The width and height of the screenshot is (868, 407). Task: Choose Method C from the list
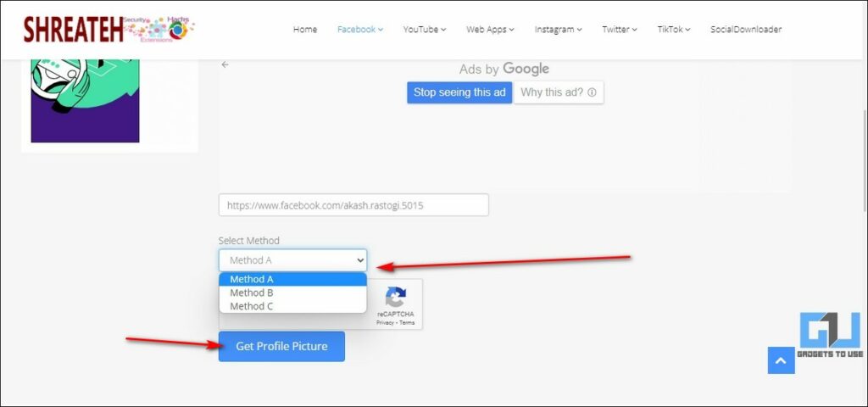click(x=252, y=306)
